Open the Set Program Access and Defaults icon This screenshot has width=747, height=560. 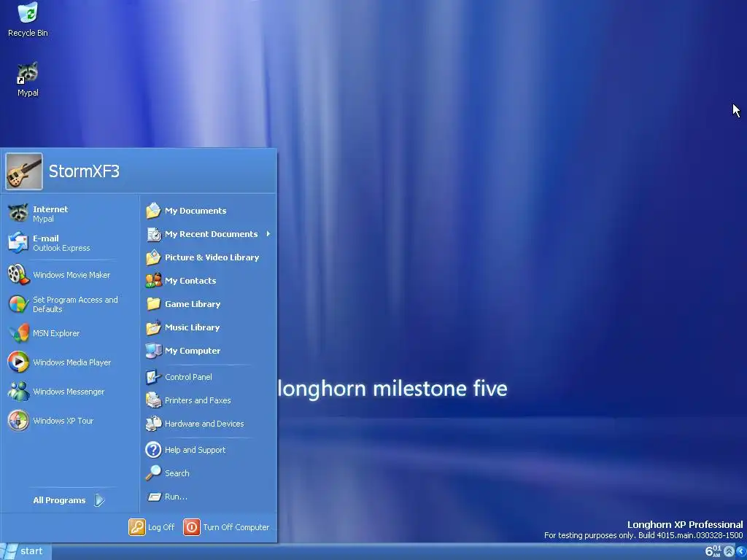click(18, 304)
